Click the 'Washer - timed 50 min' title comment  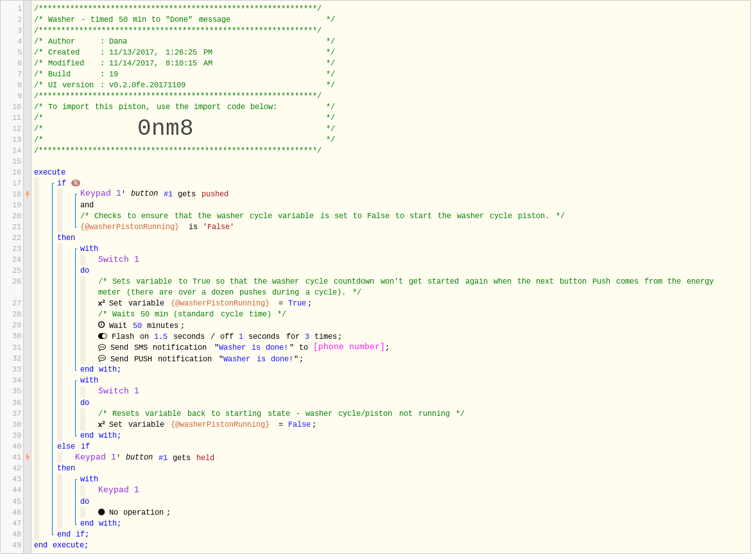tap(185, 20)
